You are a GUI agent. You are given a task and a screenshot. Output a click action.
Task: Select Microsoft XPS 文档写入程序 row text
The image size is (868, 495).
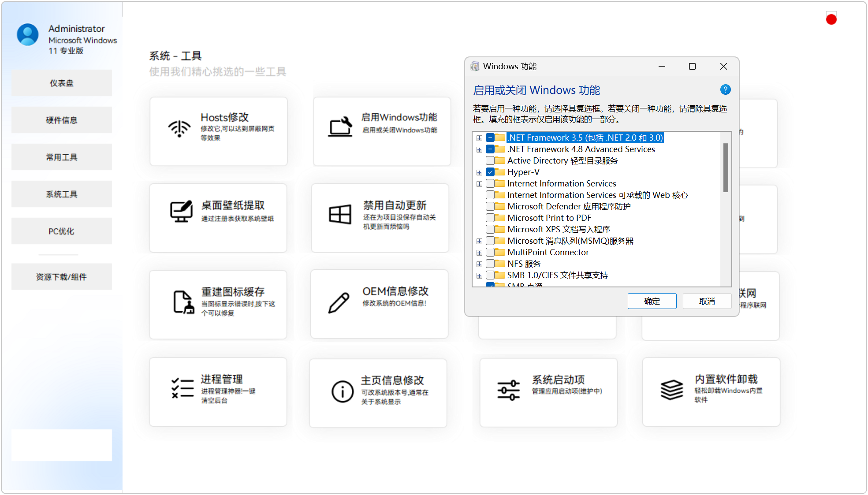click(559, 229)
